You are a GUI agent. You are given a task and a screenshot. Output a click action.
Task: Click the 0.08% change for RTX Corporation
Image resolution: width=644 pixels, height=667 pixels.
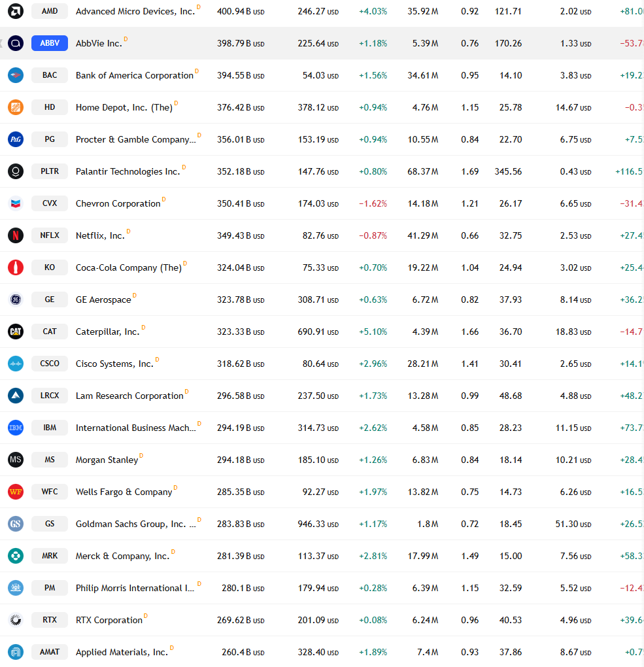click(x=373, y=620)
